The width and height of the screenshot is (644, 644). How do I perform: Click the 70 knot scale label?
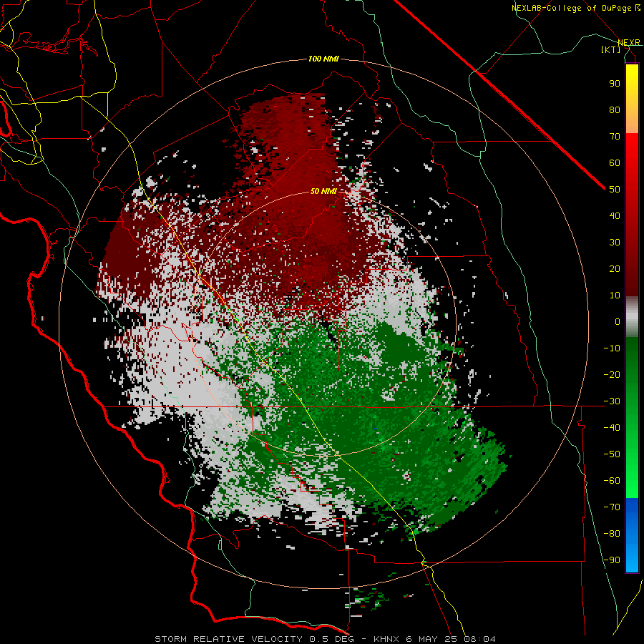pyautogui.click(x=615, y=137)
